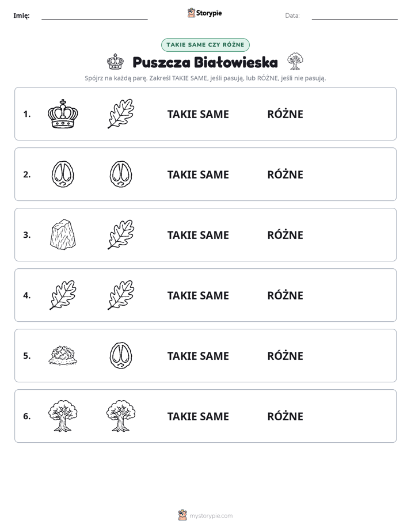411x532 pixels.
Task: Click the TAKIE SAME CZY RÓŻNE badge
Action: click(x=205, y=45)
